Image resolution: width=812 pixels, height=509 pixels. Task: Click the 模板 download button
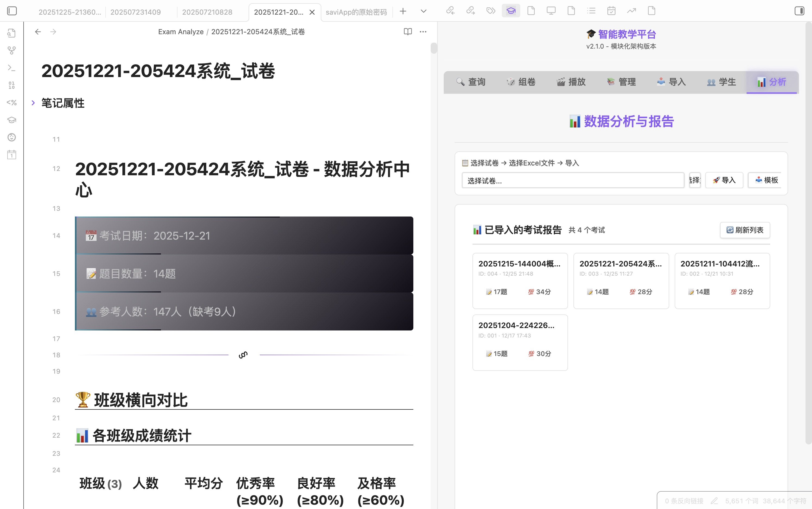pos(767,180)
